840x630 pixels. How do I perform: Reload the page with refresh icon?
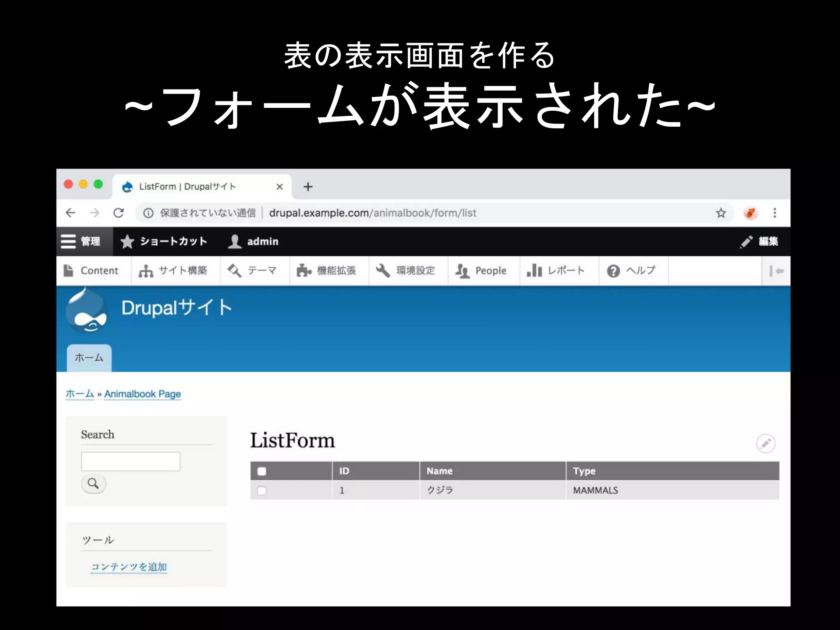(x=119, y=213)
